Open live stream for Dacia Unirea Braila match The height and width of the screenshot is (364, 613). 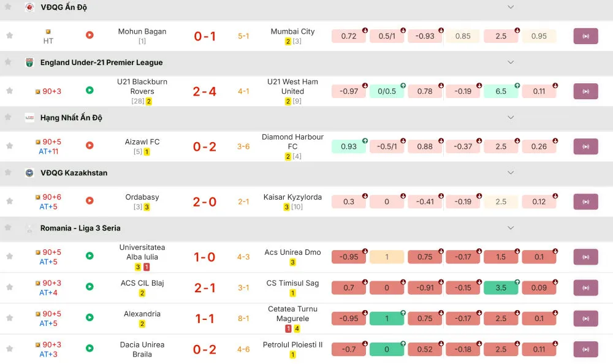click(x=585, y=349)
